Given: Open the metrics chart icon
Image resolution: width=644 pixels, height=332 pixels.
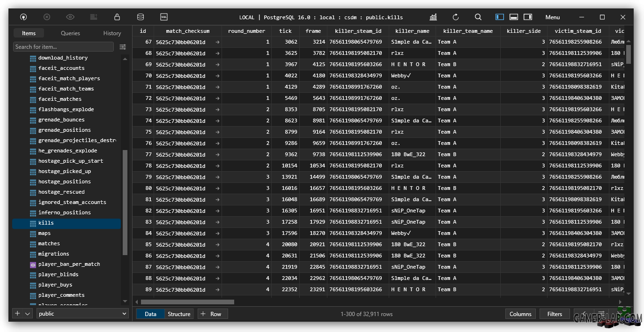Looking at the screenshot, I should pyautogui.click(x=433, y=17).
